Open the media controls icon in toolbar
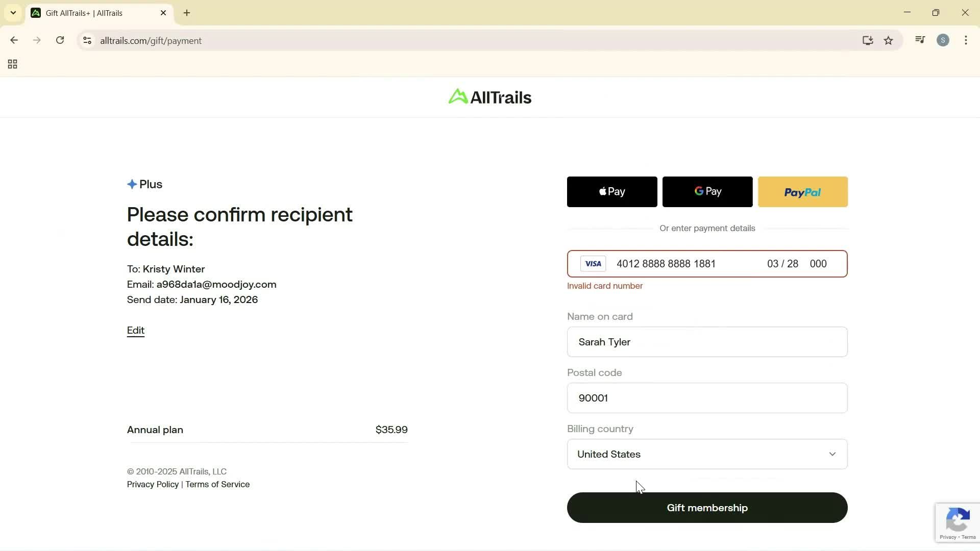This screenshot has width=980, height=551. [919, 40]
